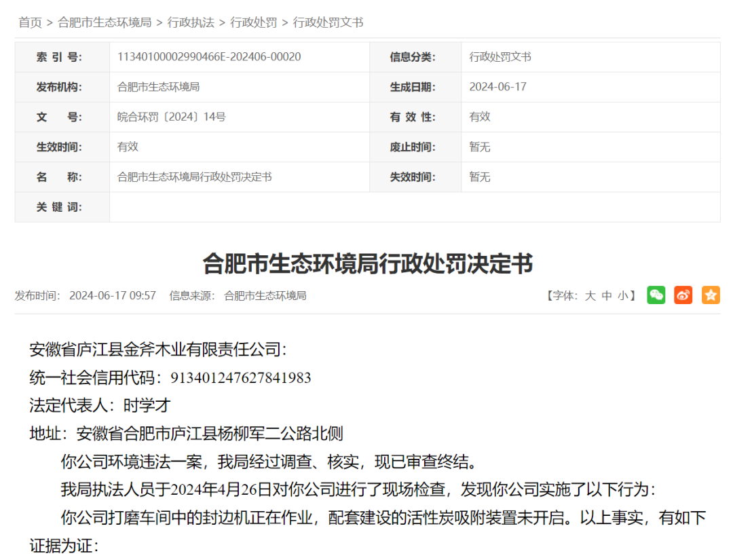Set font size to 小
The height and width of the screenshot is (560, 733).
622,295
